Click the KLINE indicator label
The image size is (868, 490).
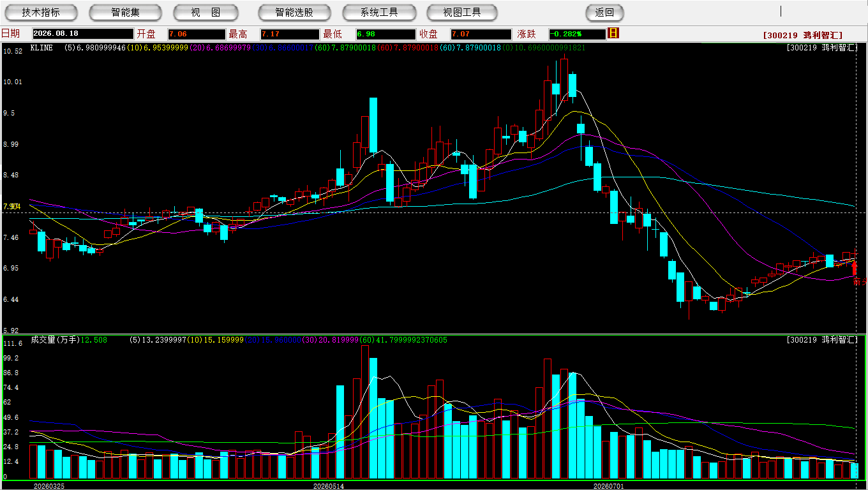click(41, 48)
